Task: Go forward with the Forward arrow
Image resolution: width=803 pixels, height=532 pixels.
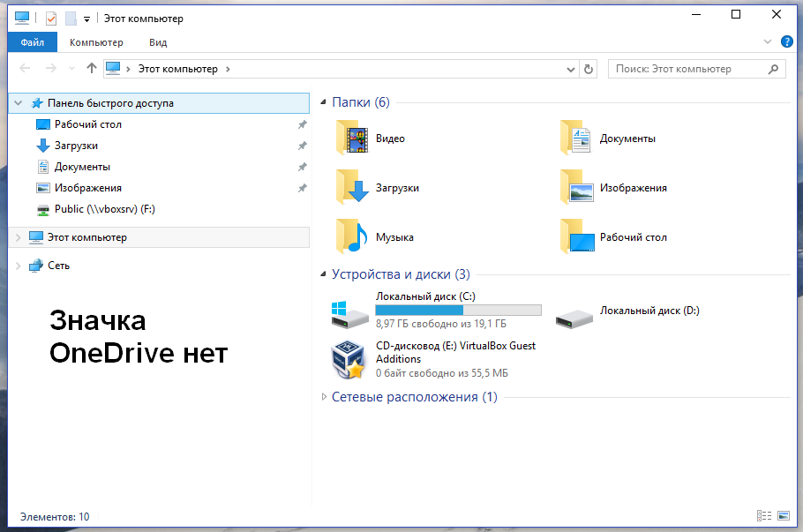Action: point(50,69)
